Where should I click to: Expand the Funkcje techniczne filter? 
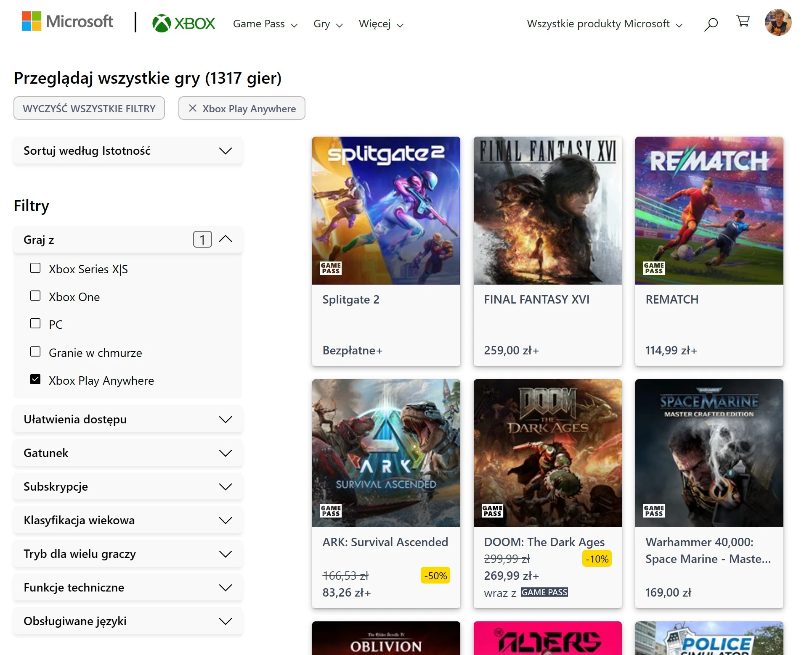pyautogui.click(x=127, y=587)
